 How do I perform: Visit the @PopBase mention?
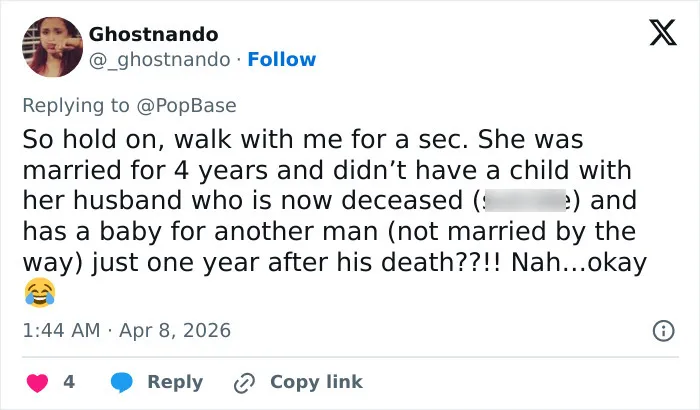coord(186,106)
